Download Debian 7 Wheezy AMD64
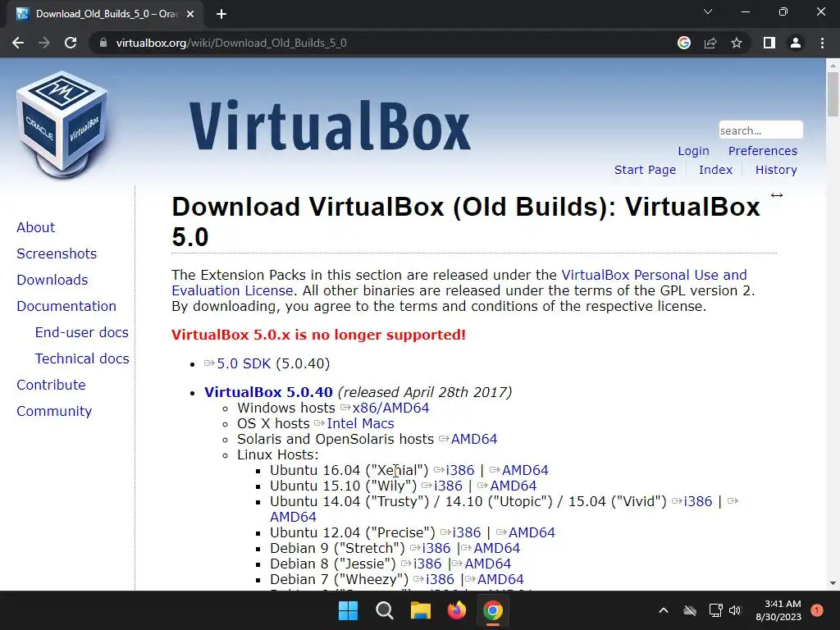The height and width of the screenshot is (630, 840). tap(500, 579)
